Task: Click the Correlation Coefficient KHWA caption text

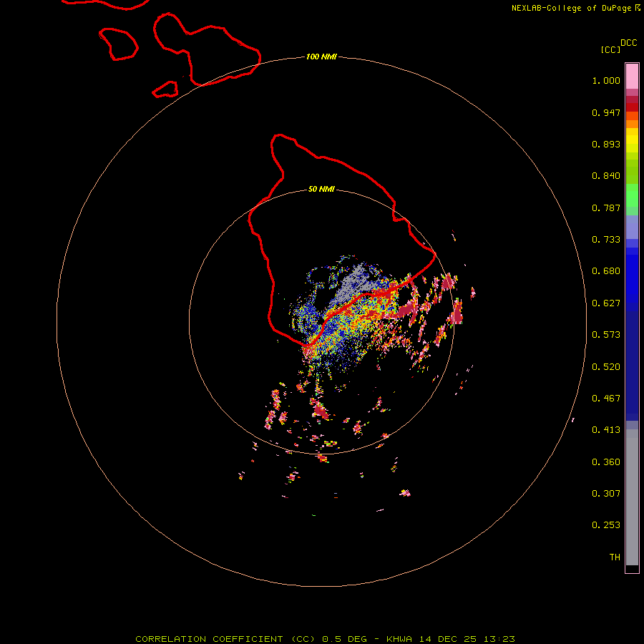Action: (325, 639)
